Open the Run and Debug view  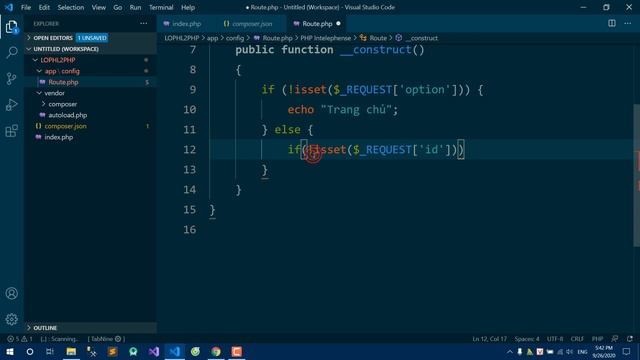point(11,104)
